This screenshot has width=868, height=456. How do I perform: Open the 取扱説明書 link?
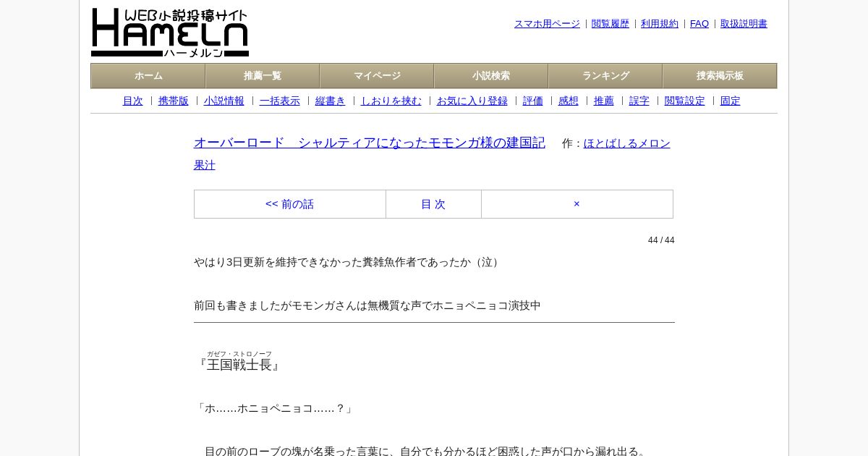tap(744, 24)
